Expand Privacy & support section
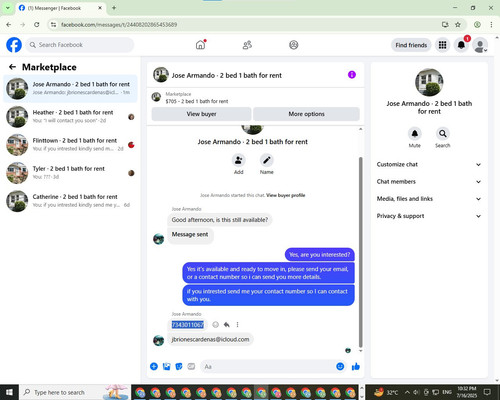500x400 pixels. pos(429,216)
